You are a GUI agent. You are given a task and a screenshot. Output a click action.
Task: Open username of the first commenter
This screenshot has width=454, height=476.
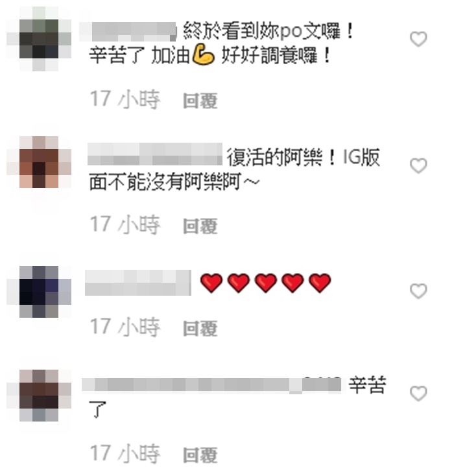click(128, 32)
